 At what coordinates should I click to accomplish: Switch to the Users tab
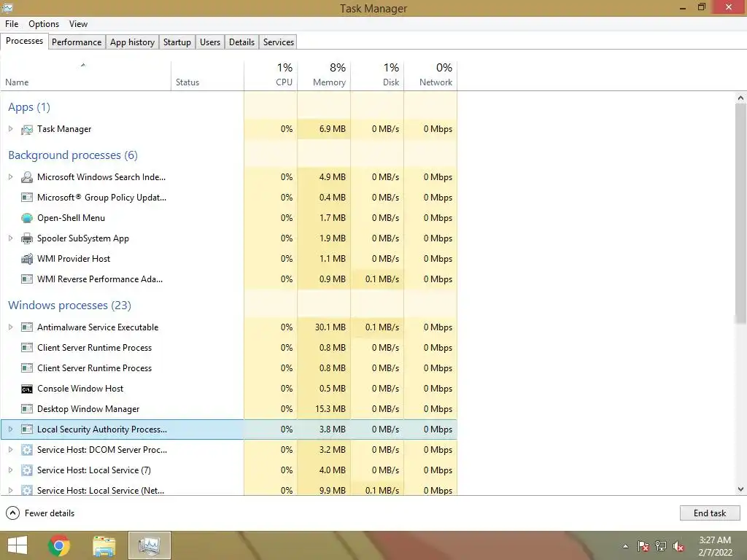210,42
